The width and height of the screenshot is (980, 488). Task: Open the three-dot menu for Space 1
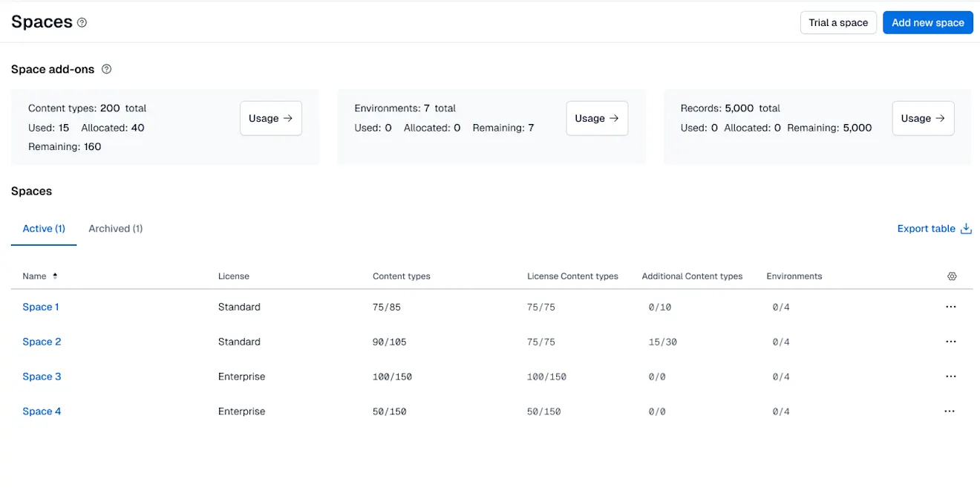click(950, 307)
